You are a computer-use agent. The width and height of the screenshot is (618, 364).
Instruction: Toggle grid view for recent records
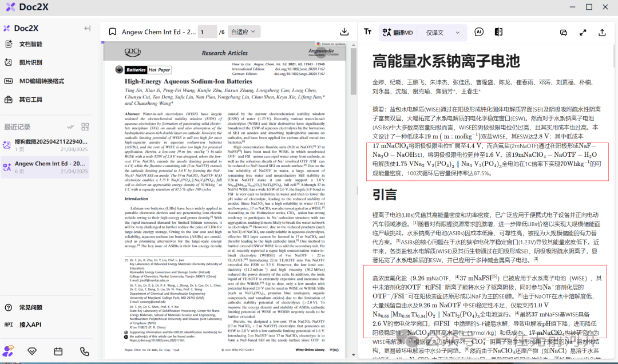click(x=85, y=126)
